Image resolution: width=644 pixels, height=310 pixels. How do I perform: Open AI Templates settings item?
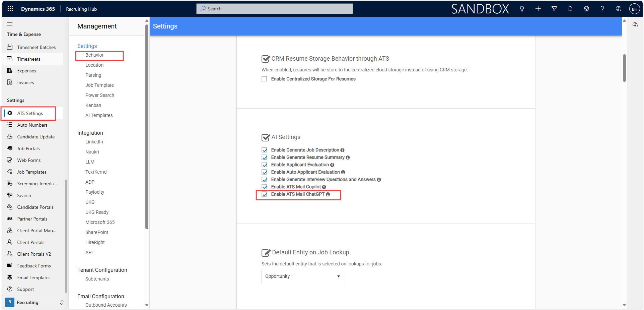click(99, 115)
